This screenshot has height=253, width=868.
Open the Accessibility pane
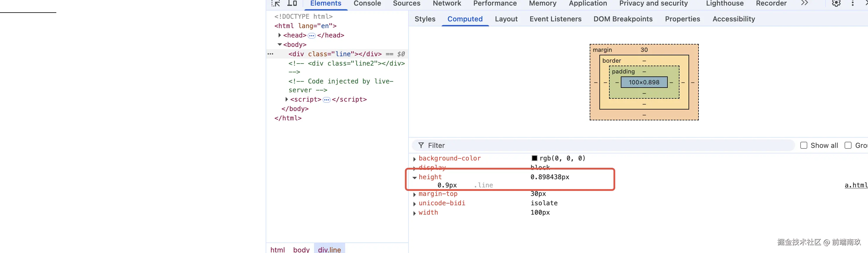[734, 19]
